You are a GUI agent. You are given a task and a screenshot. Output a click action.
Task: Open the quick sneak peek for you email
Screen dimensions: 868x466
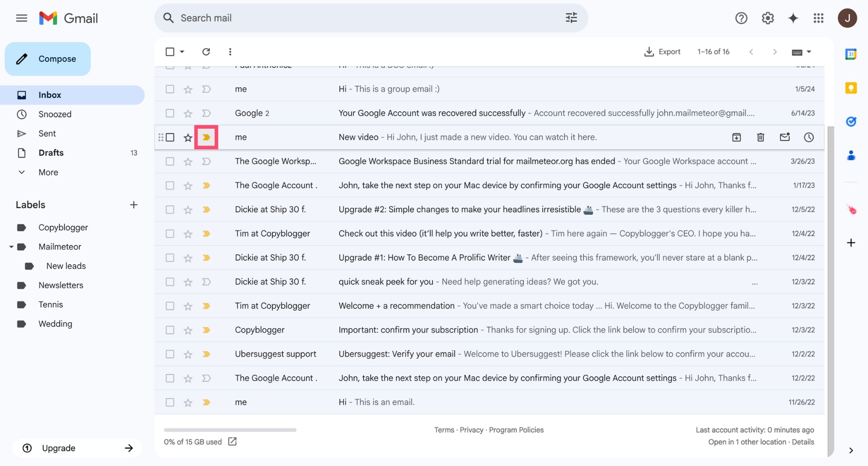coord(490,281)
